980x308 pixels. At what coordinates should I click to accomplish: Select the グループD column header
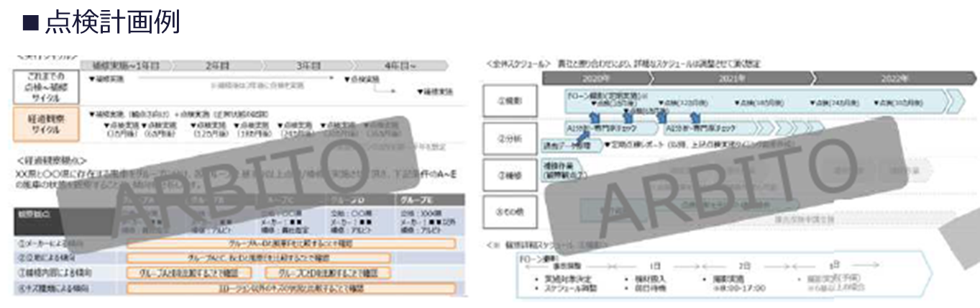[359, 199]
